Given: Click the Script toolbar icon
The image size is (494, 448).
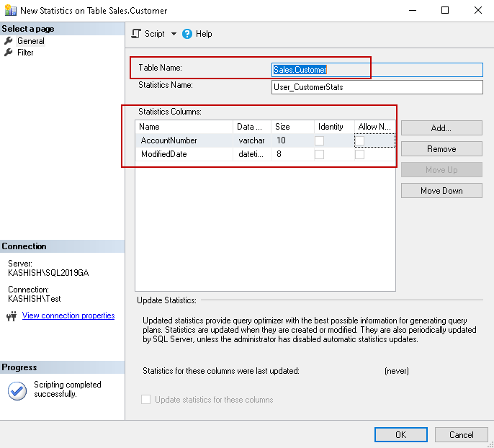Looking at the screenshot, I should (136, 34).
